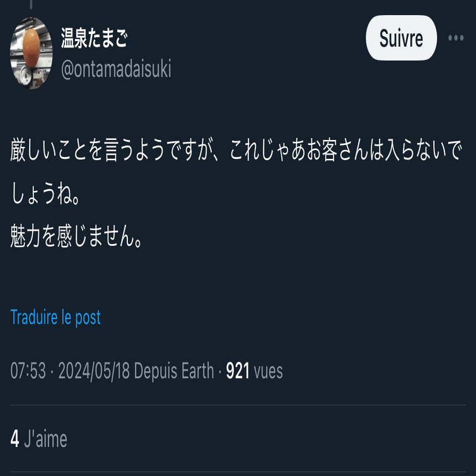476x476 pixels.
Task: Select the display name 温泉たまご
Action: 94,38
